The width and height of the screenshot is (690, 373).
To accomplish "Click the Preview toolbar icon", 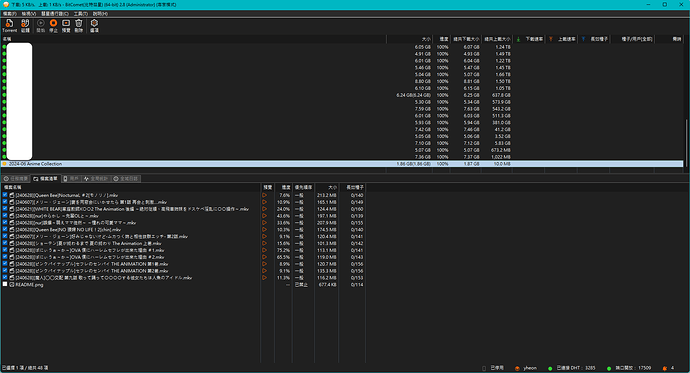I will coord(66,26).
